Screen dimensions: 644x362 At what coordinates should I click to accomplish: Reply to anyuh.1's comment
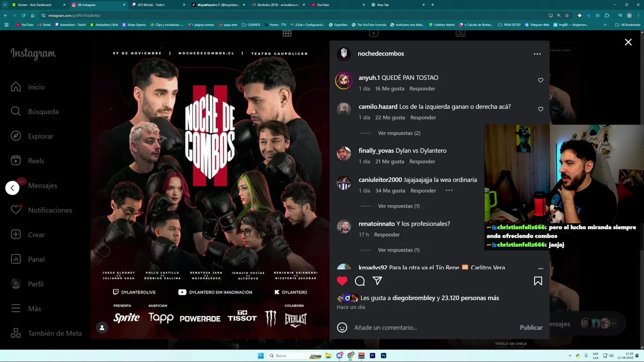(x=422, y=88)
